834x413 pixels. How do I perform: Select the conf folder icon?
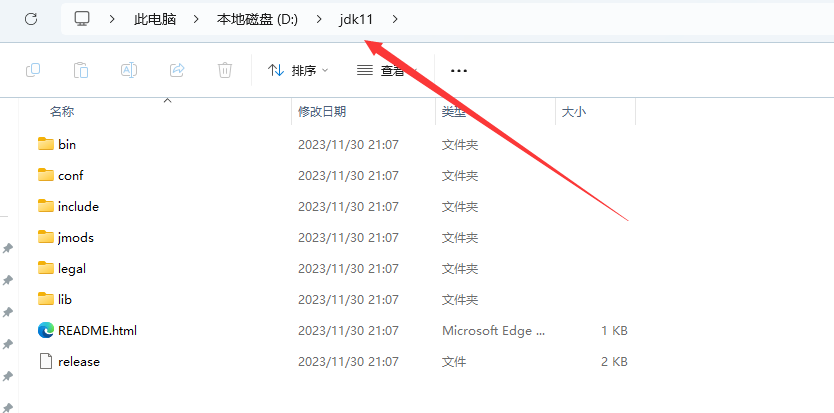click(46, 175)
